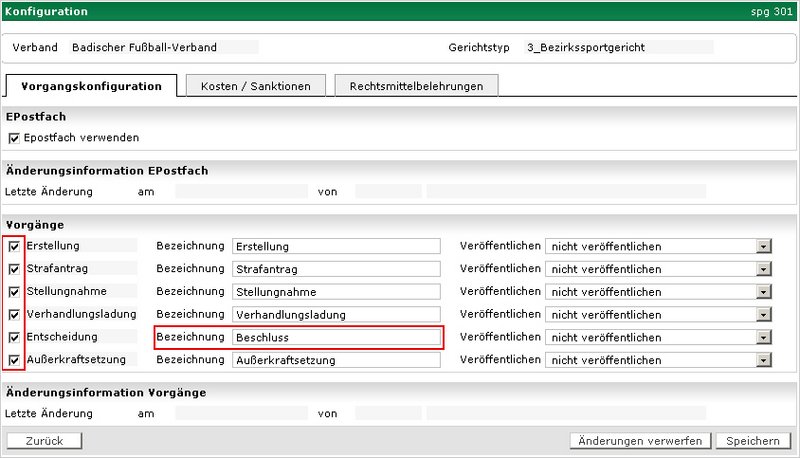Screen dimensions: 800x458
Task: Switch to the Kosten / Sanktionen tab
Action: click(255, 86)
